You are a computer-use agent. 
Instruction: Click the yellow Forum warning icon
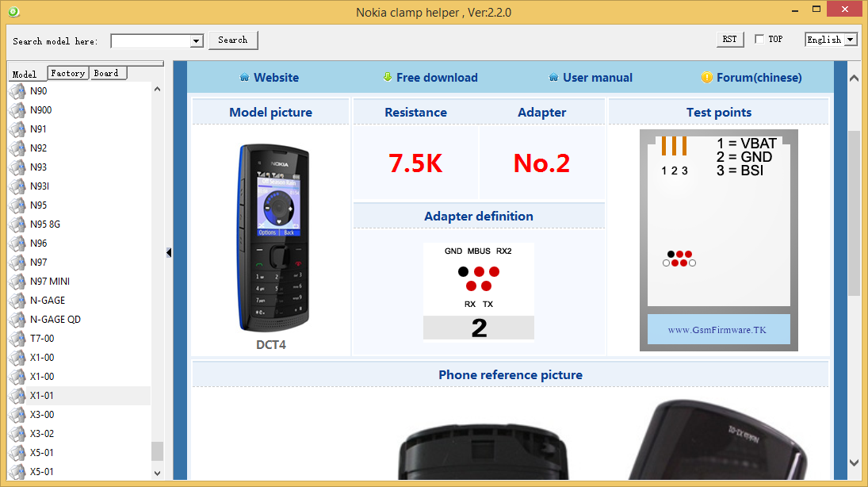tap(707, 77)
